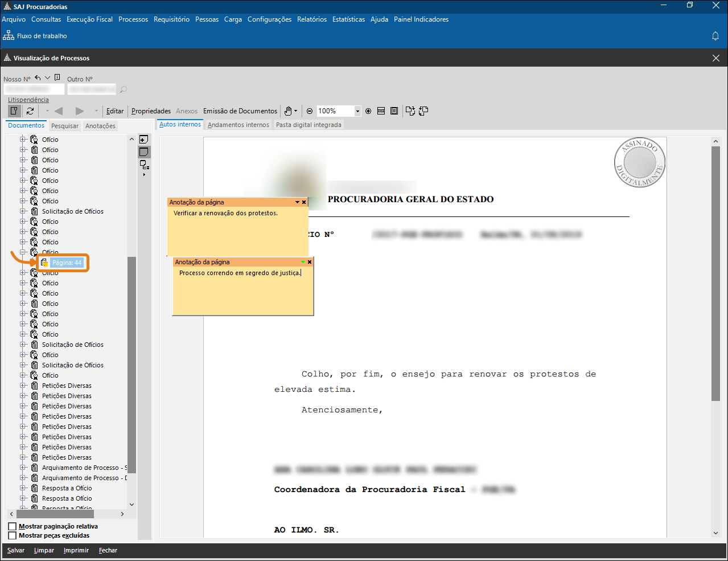This screenshot has height=561, width=728.
Task: Click the document tree horizontal scrollbar
Action: click(55, 514)
